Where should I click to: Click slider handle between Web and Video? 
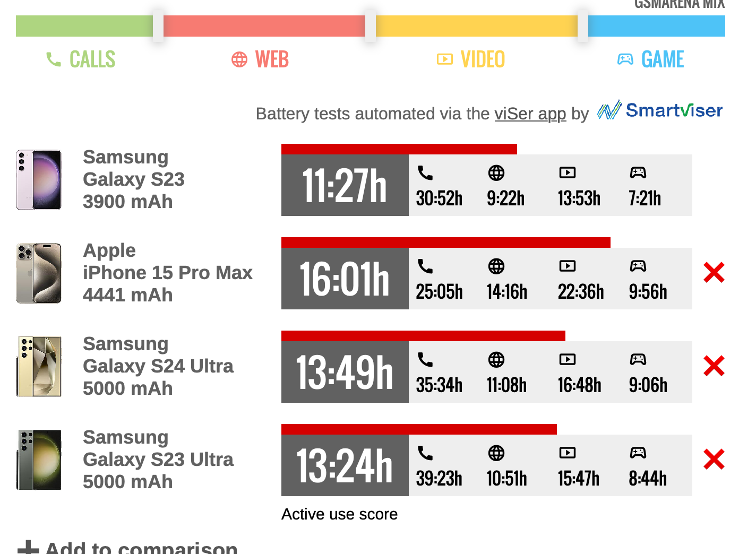(371, 25)
